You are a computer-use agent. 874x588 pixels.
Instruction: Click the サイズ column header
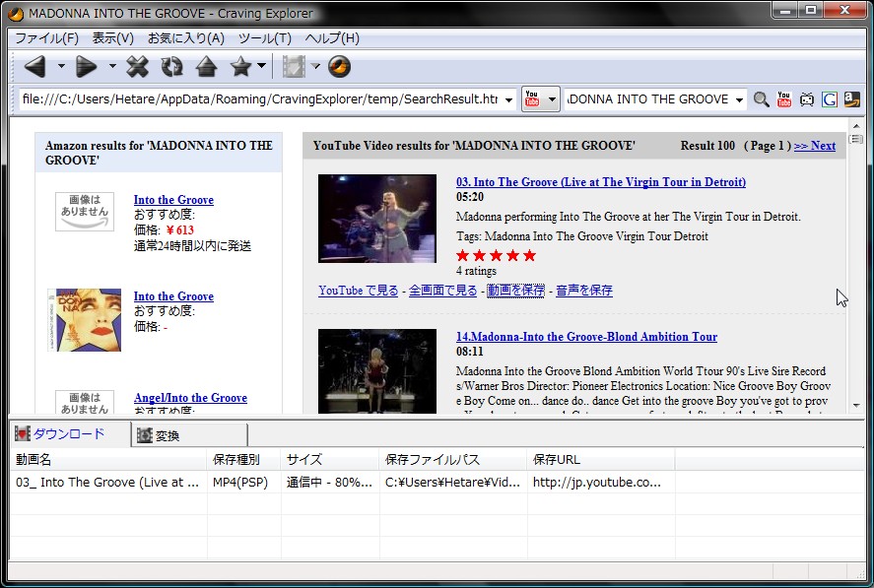[330, 460]
